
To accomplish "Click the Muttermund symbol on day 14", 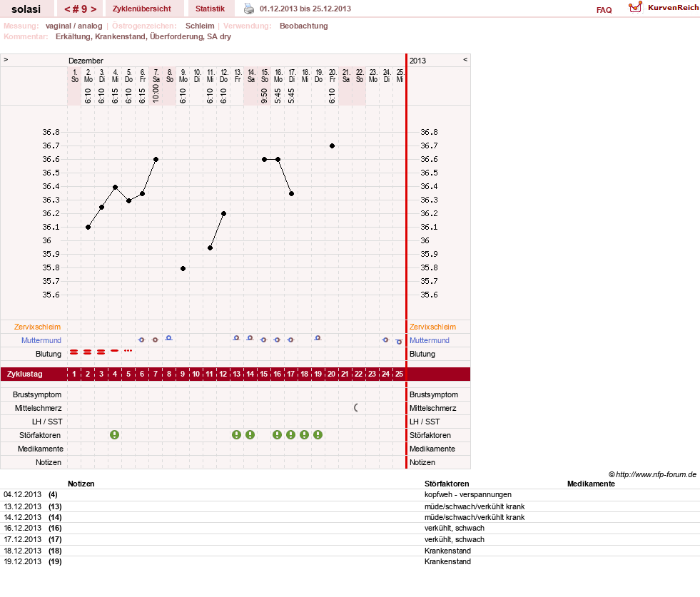I will (x=250, y=338).
